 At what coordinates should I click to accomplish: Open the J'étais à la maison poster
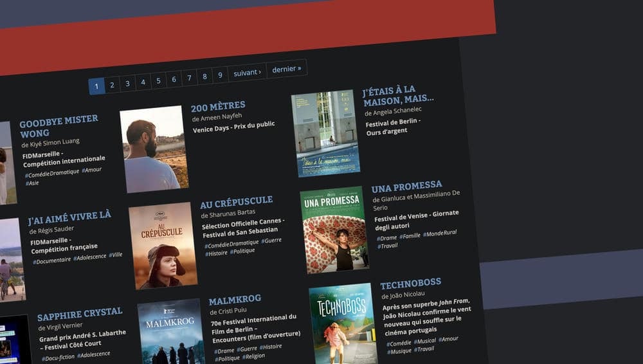[325, 133]
